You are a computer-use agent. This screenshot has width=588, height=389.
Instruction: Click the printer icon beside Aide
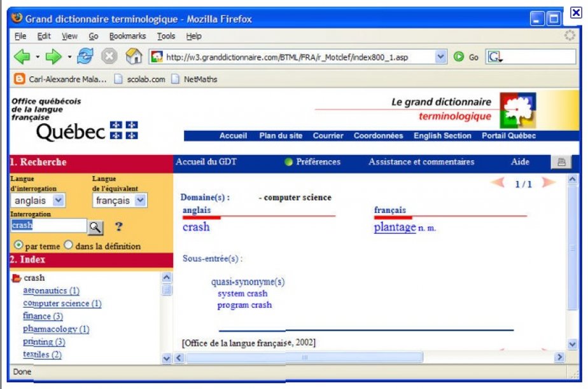(x=561, y=162)
